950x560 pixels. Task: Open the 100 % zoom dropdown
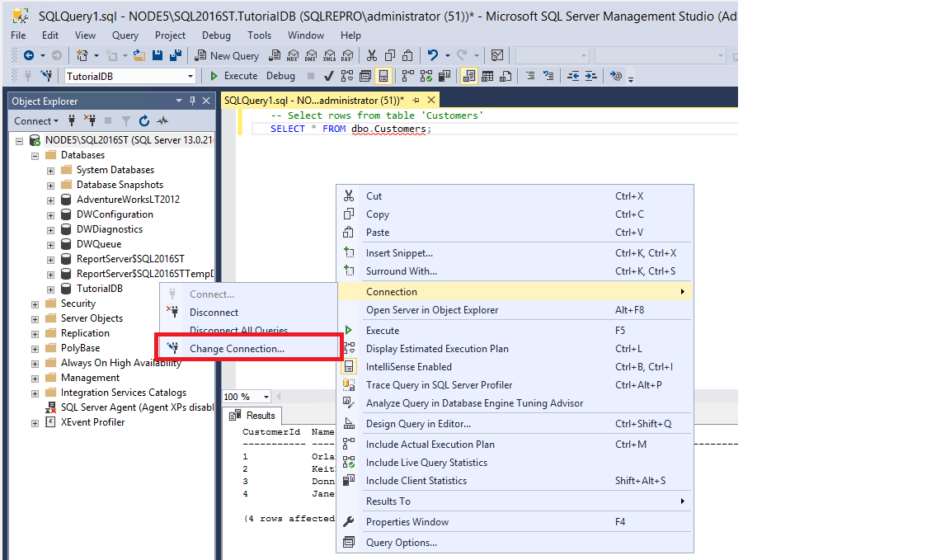(x=266, y=398)
